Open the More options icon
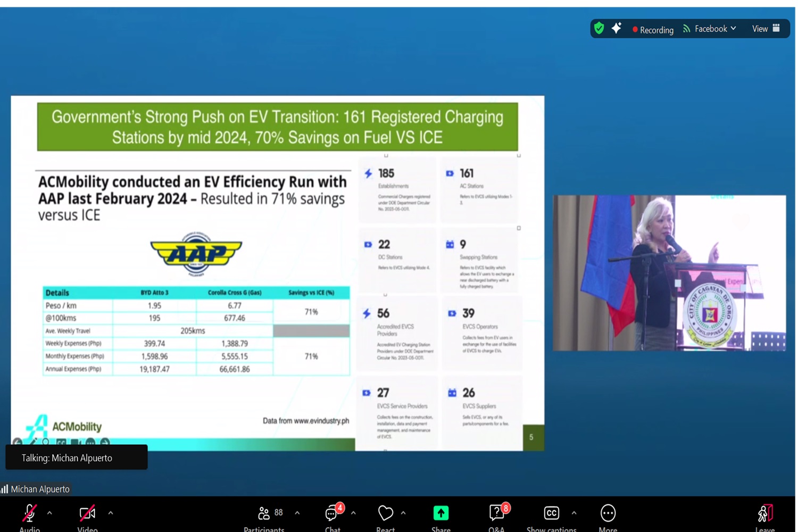The image size is (798, 532). tap(608, 513)
